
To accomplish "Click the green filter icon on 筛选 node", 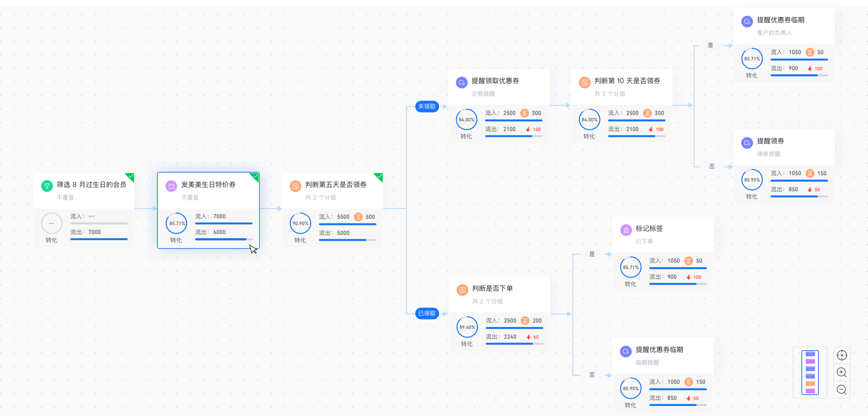I will coord(47,186).
